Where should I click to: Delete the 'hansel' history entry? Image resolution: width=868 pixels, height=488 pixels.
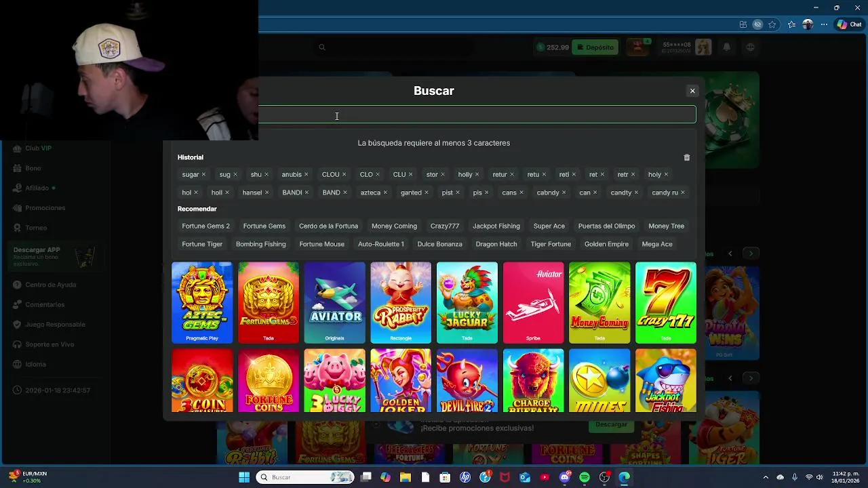pos(267,193)
